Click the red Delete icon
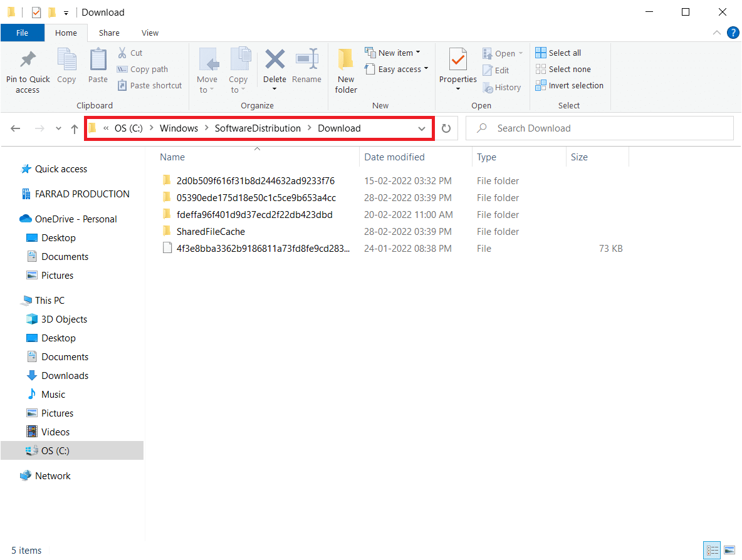Viewport: 742px width, 560px height. click(x=274, y=60)
